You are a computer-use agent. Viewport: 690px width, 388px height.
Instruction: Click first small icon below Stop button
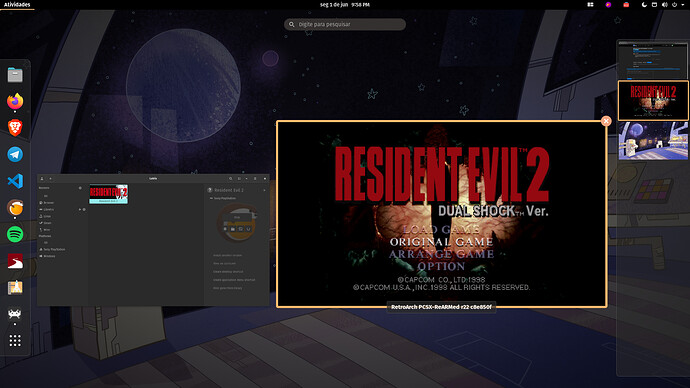pyautogui.click(x=225, y=229)
